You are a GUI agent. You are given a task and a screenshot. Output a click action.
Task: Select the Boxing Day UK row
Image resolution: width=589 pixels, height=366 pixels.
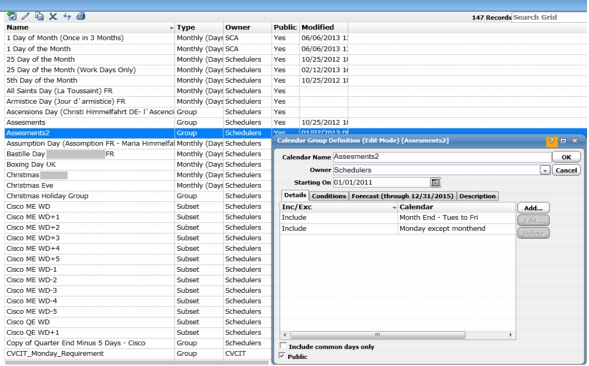point(138,165)
